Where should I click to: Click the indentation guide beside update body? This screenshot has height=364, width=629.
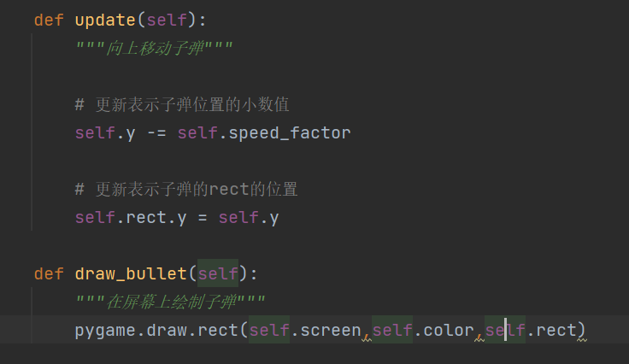click(x=32, y=132)
